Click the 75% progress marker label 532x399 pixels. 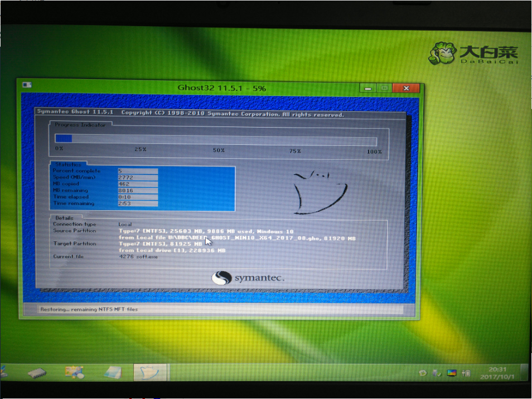coord(295,151)
